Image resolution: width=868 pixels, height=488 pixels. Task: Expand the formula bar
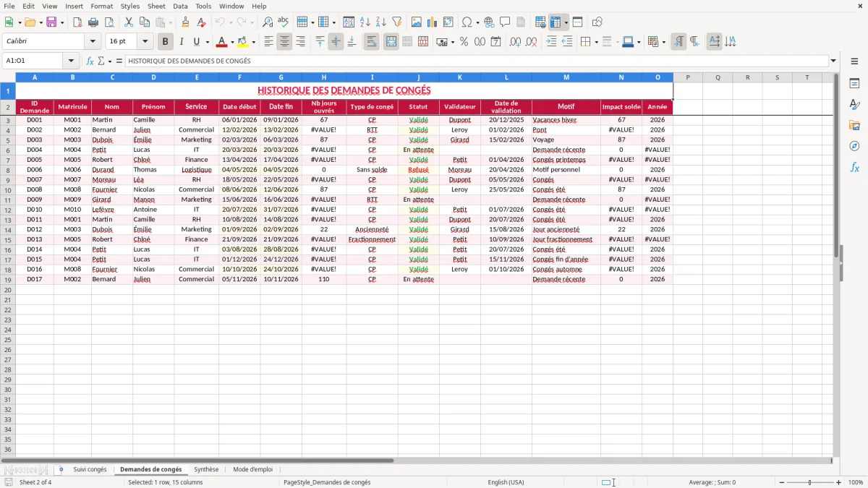(x=833, y=61)
